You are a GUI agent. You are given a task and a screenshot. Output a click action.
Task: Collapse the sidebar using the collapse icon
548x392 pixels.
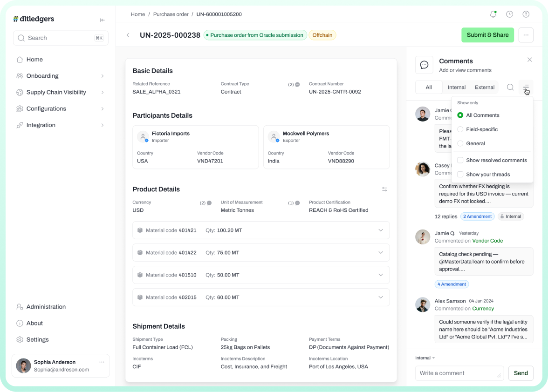(x=103, y=20)
